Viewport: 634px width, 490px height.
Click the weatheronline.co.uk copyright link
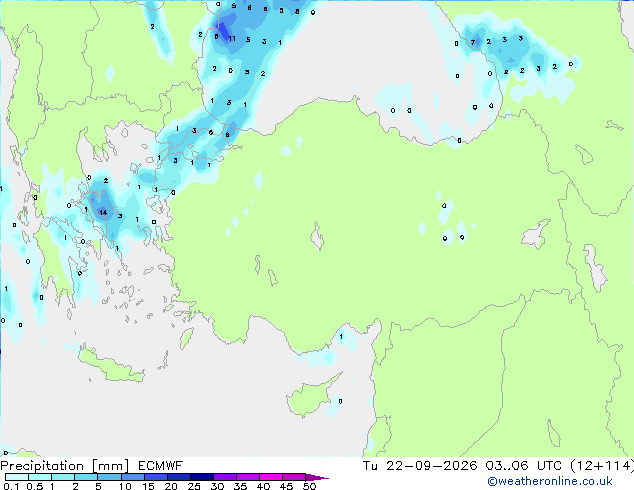550,481
